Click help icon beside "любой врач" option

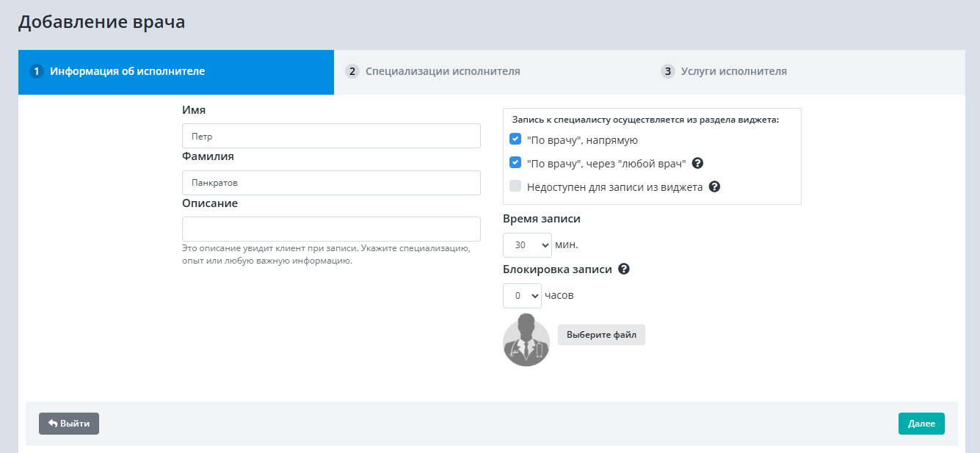tap(698, 163)
